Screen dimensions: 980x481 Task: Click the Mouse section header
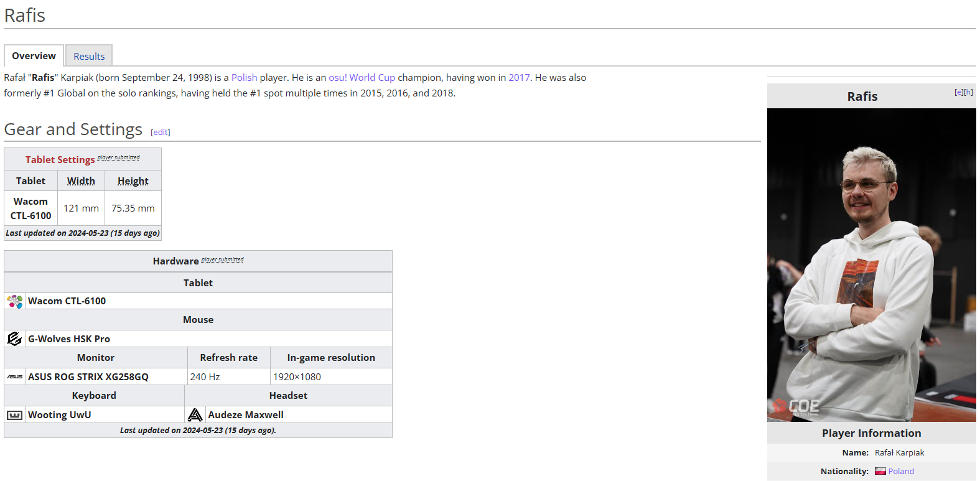click(198, 320)
